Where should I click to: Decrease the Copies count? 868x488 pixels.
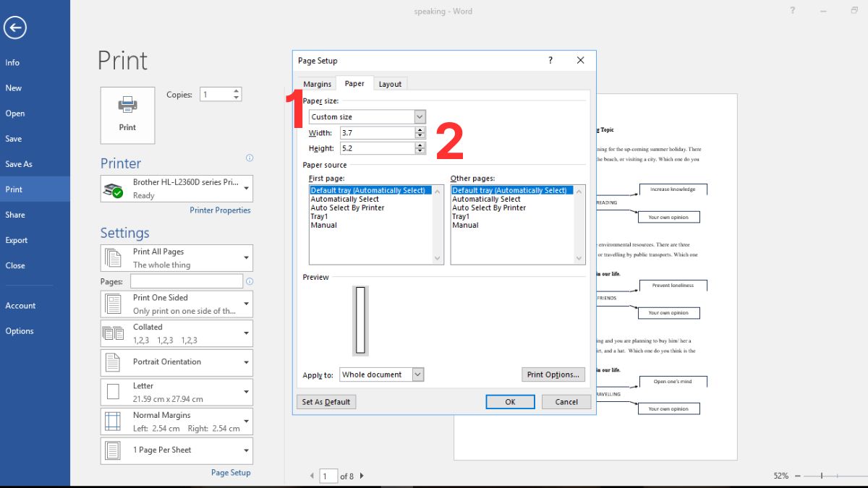click(x=236, y=98)
